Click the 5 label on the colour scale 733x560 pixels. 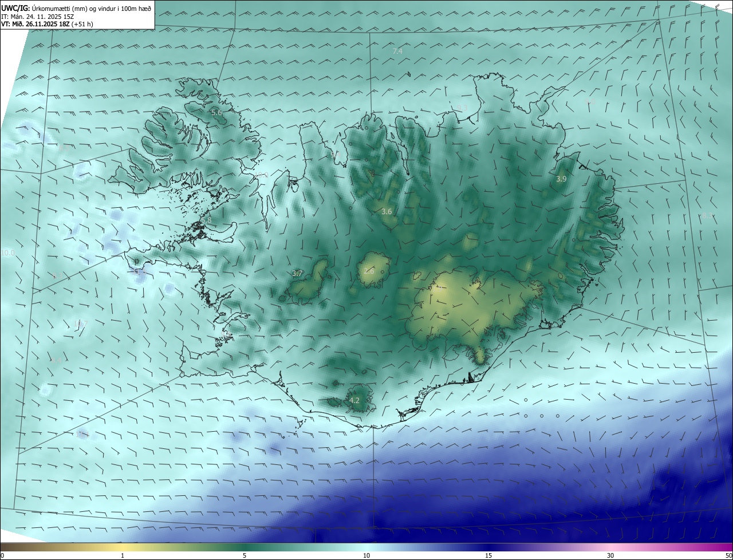coord(245,555)
